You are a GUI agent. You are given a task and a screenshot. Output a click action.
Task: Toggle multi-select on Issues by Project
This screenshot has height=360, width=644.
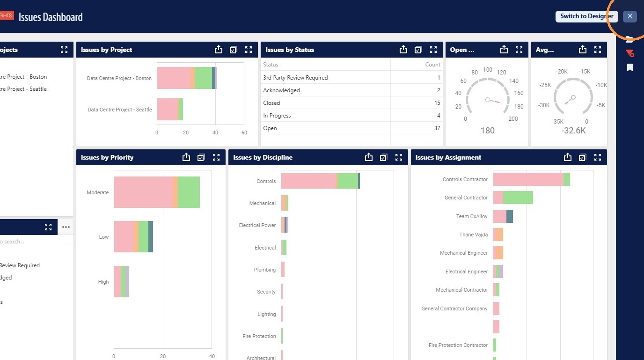click(234, 50)
